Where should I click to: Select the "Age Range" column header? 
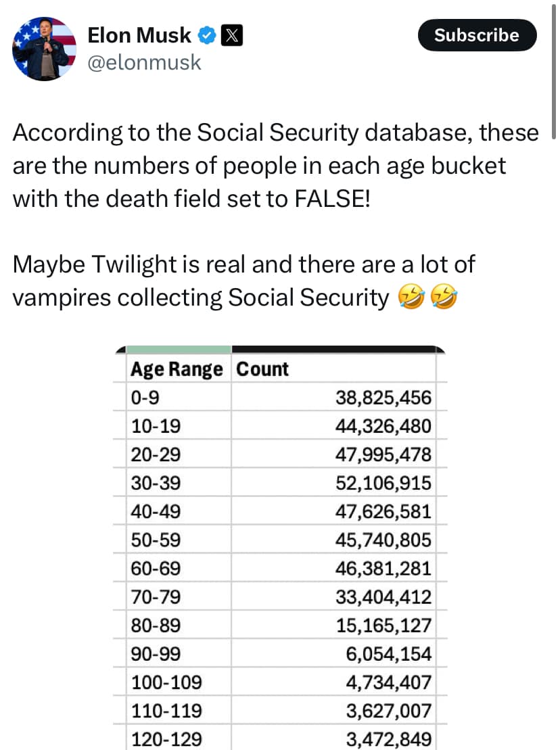coord(176,369)
